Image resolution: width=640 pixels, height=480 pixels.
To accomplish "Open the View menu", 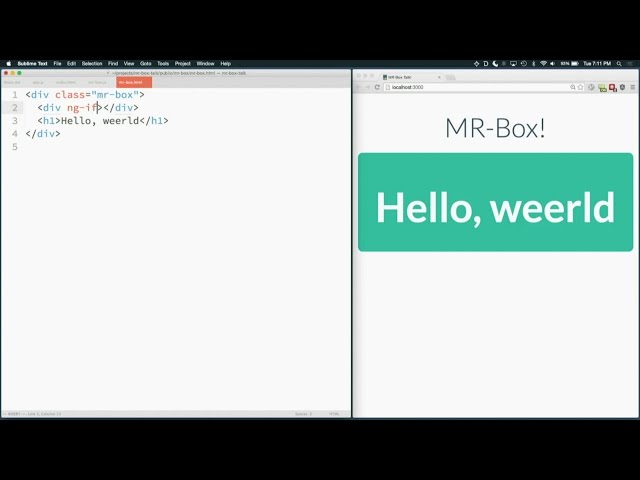I will coord(129,64).
